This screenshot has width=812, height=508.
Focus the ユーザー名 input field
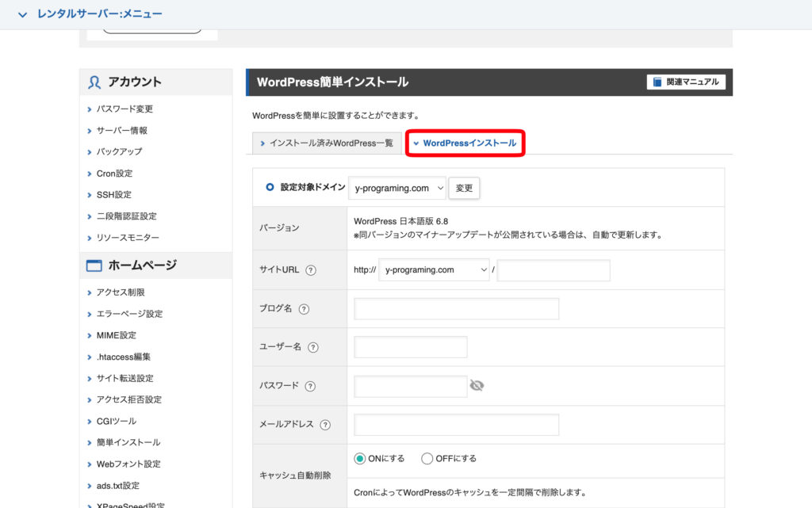pyautogui.click(x=411, y=347)
